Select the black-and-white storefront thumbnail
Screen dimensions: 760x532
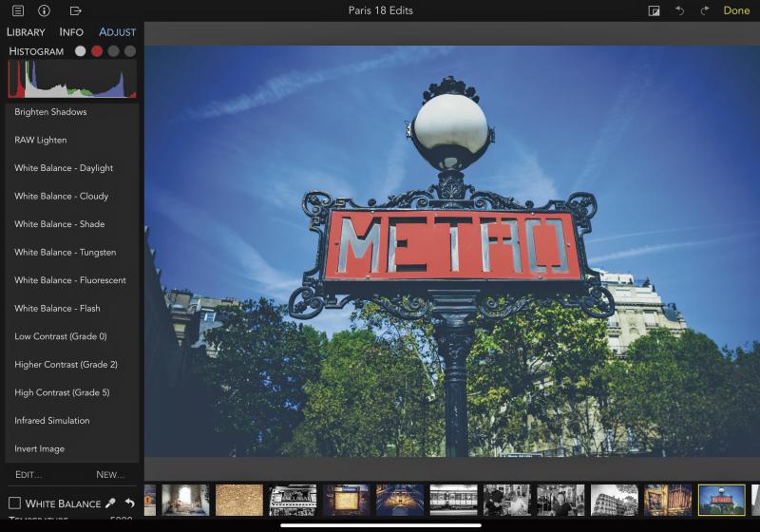point(293,500)
